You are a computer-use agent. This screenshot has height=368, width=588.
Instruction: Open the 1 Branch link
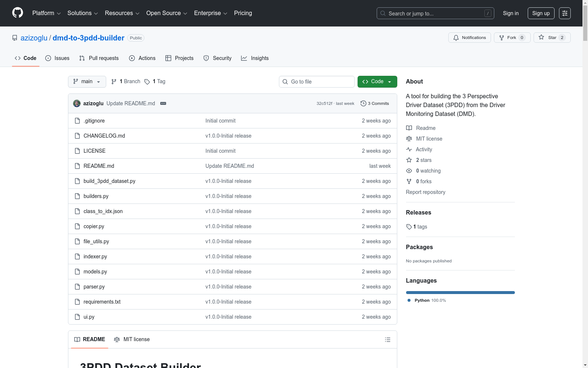pyautogui.click(x=126, y=82)
